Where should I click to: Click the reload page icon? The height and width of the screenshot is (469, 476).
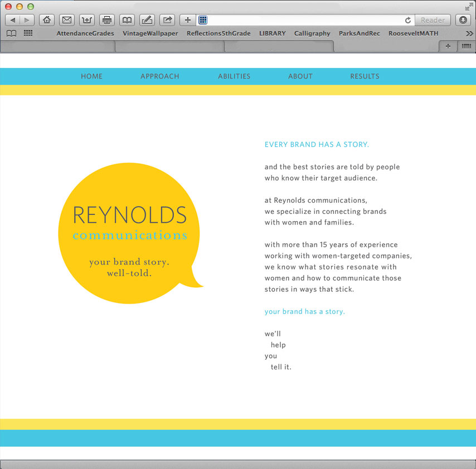[408, 20]
